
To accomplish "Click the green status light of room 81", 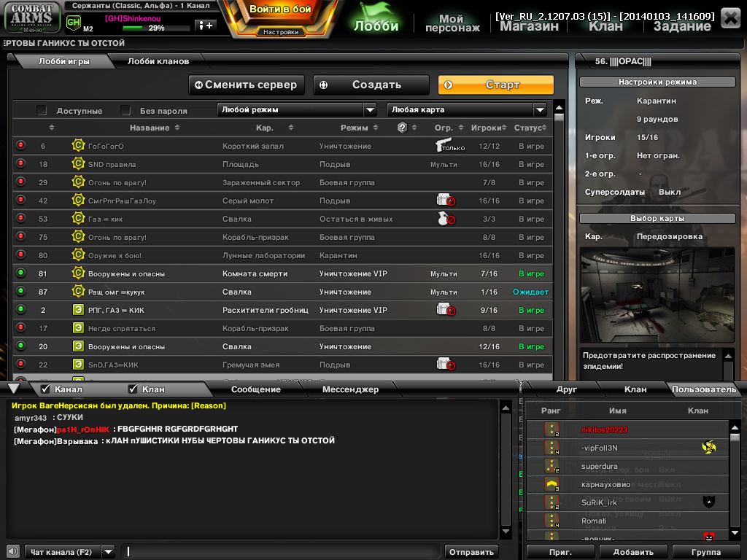I will [x=20, y=273].
